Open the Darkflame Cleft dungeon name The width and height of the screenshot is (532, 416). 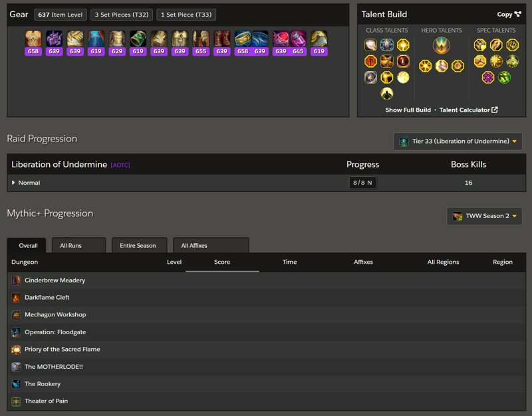tap(47, 298)
